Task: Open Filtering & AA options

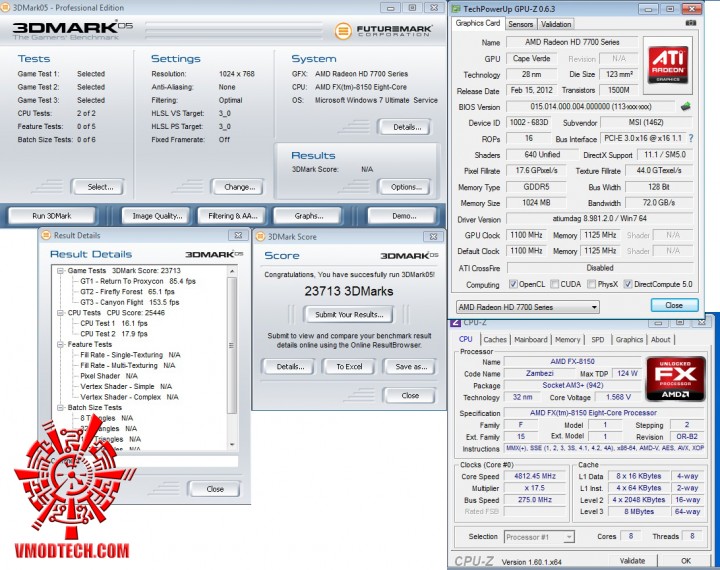Action: (232, 216)
